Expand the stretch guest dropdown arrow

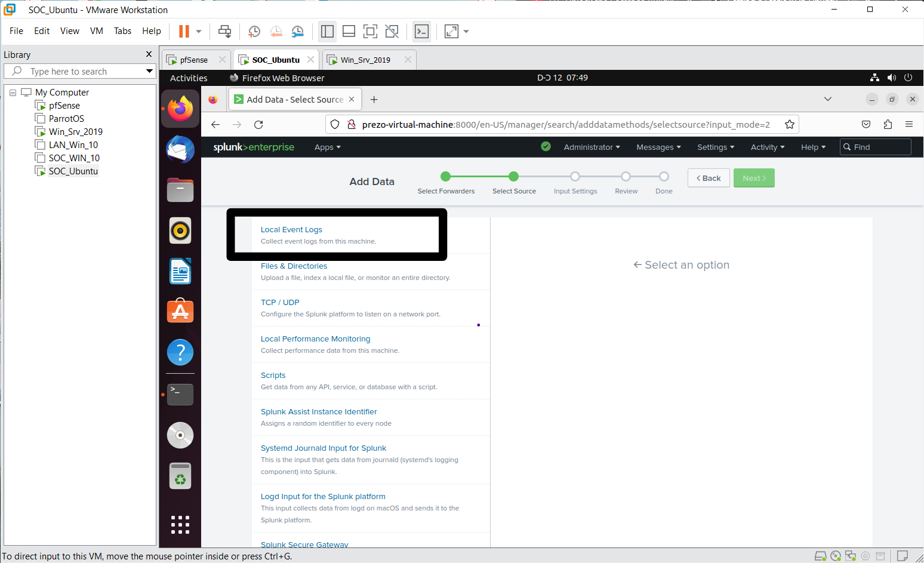pos(466,31)
